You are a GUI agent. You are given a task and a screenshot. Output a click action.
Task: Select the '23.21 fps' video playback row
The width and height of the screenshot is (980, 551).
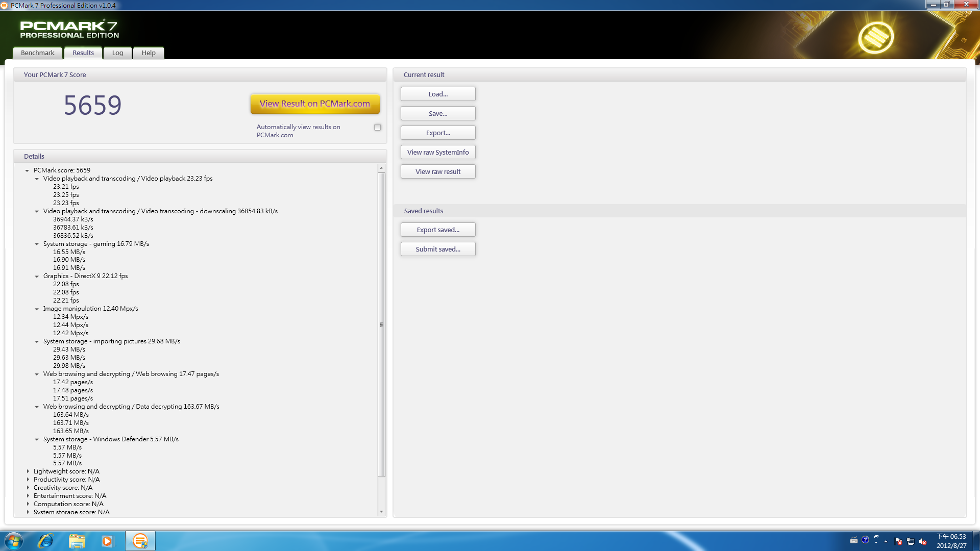click(66, 187)
